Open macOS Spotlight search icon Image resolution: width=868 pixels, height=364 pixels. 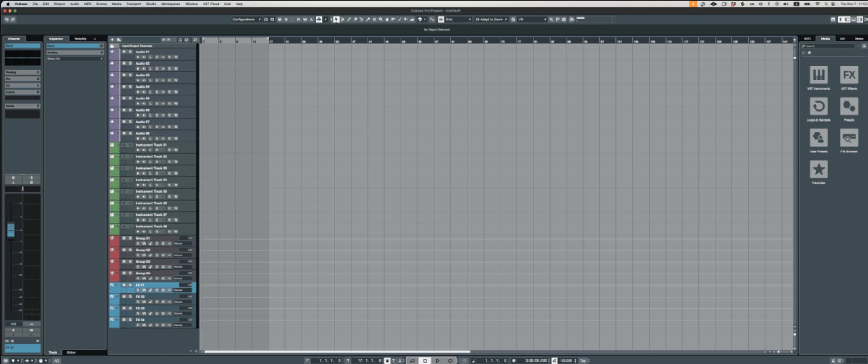point(826,4)
